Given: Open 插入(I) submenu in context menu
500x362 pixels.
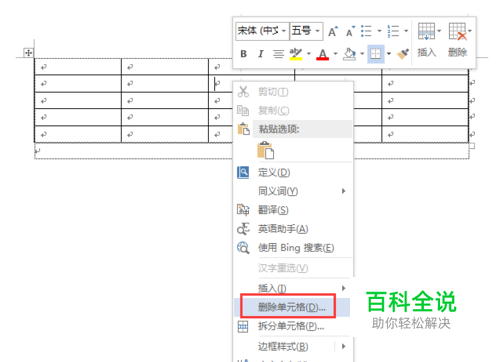Looking at the screenshot, I should coord(293,288).
